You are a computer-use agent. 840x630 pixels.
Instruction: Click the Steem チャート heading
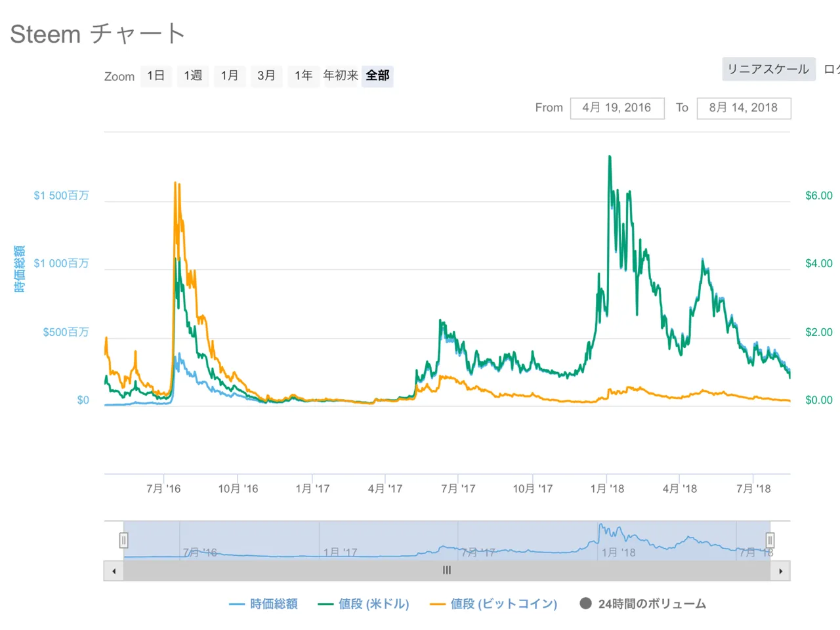point(98,33)
